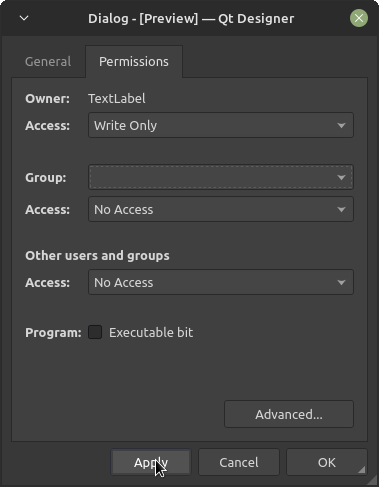Open the Write Only owner access combo box
Screen dimensions: 379x487
221,125
